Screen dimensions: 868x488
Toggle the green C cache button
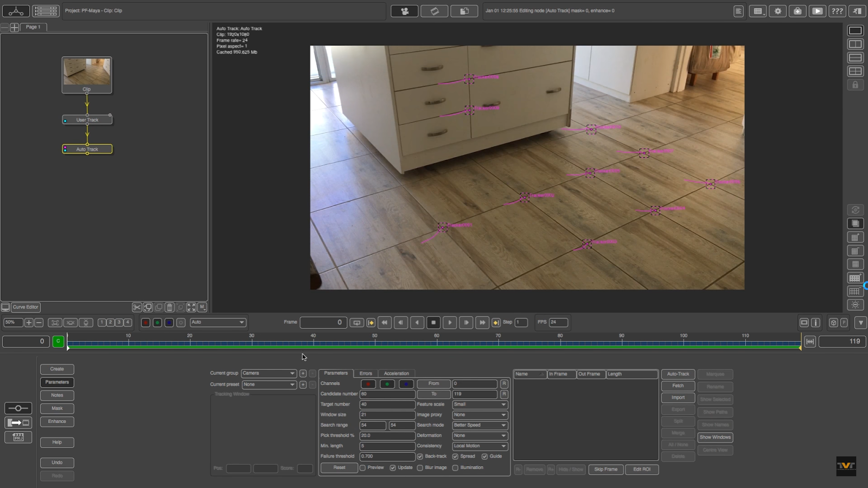click(x=58, y=342)
